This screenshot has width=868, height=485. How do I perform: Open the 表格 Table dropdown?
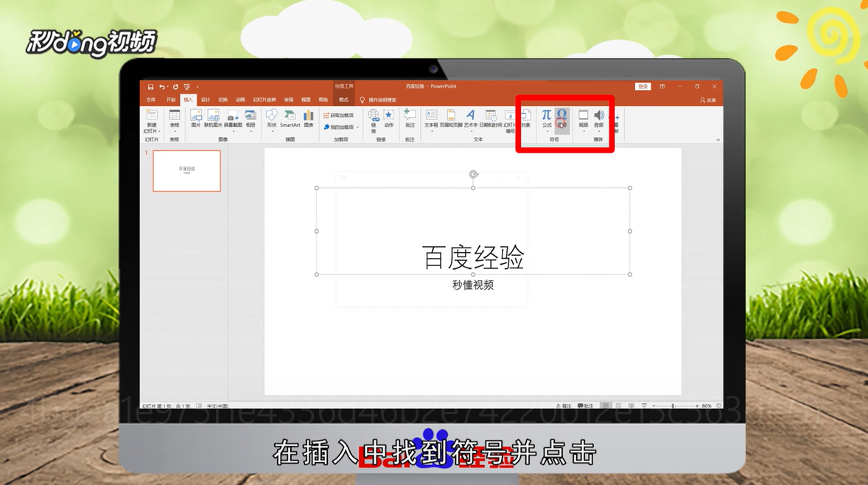175,119
